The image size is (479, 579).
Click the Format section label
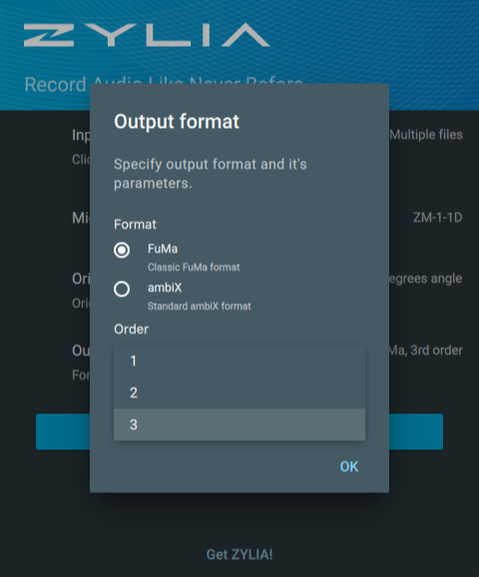[x=135, y=225]
